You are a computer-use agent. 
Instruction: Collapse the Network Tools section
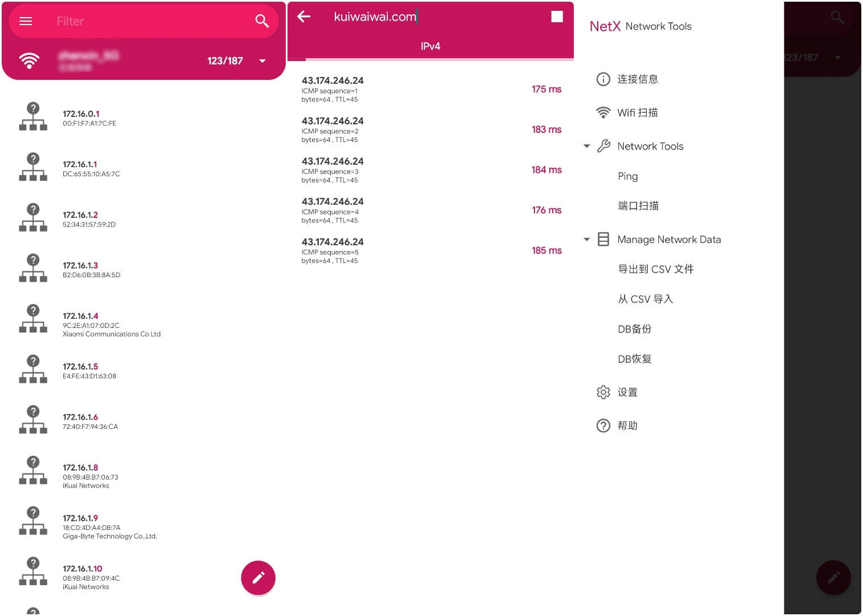(586, 146)
